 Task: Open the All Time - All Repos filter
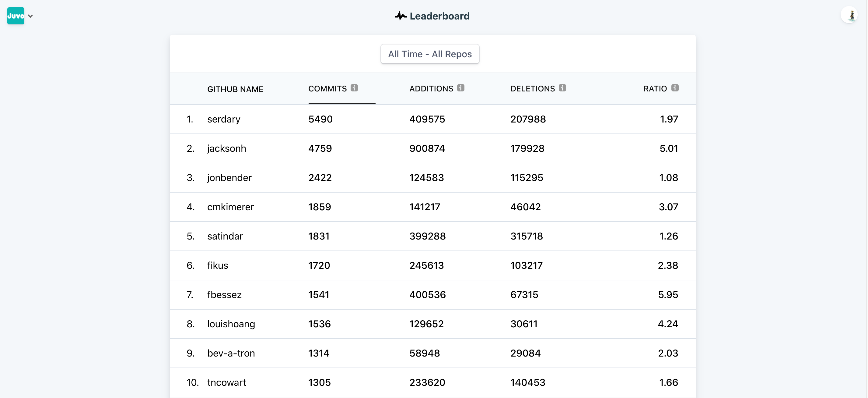[430, 54]
